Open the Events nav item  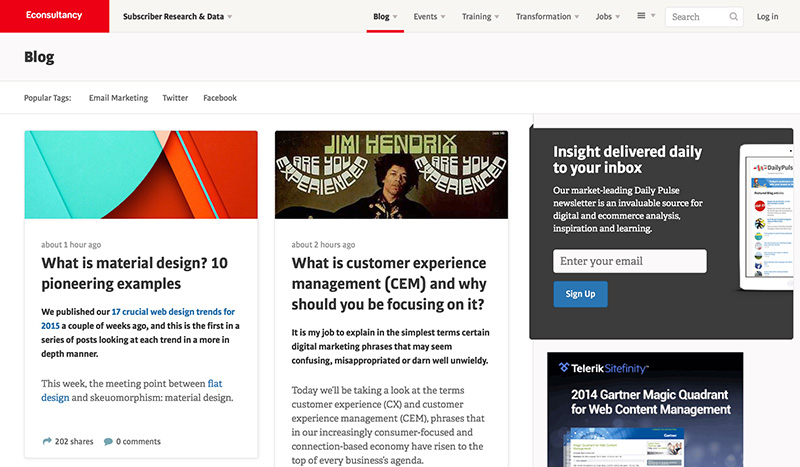click(x=425, y=16)
